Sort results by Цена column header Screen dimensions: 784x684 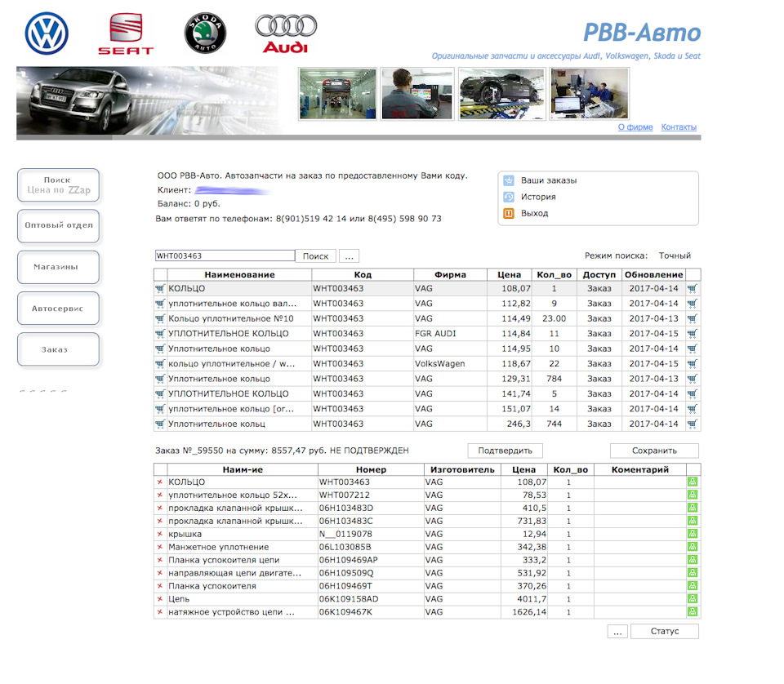tap(509, 275)
